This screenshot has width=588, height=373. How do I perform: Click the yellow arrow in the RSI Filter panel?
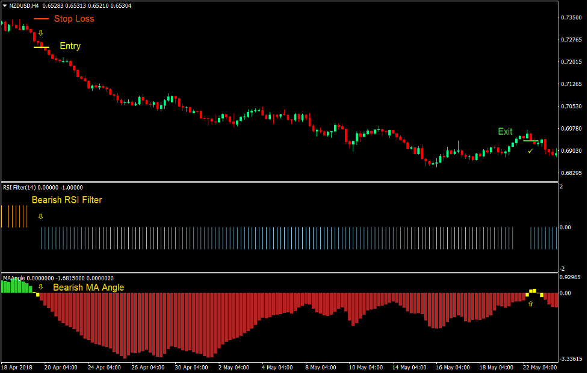(39, 217)
